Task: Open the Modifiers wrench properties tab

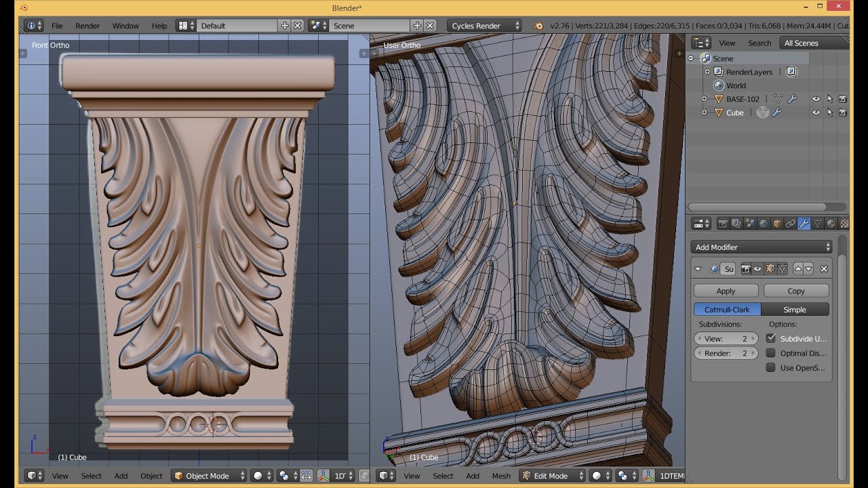Action: pos(804,224)
